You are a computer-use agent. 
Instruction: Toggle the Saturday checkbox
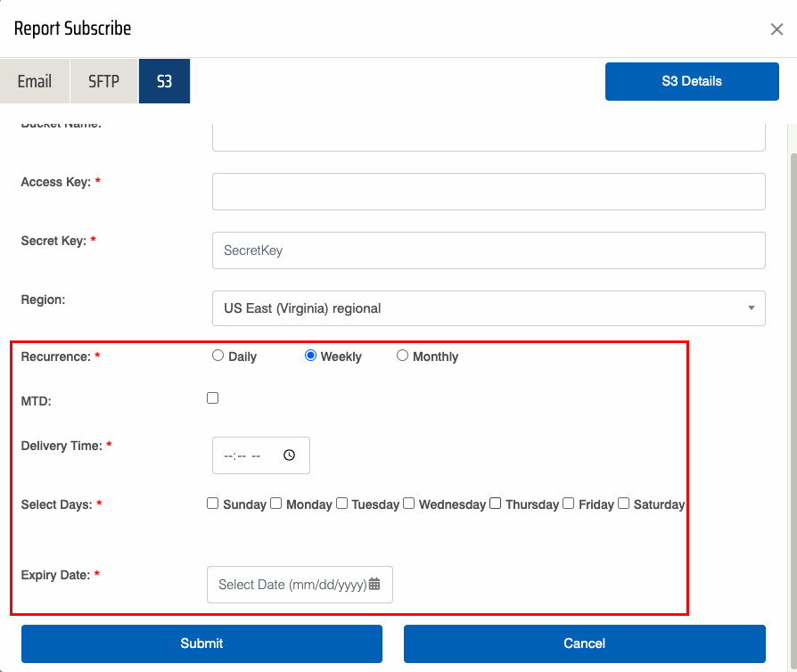pos(623,504)
